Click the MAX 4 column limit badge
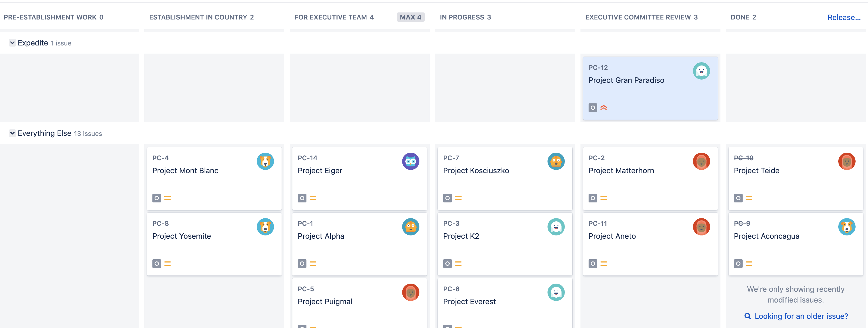 [x=410, y=17]
